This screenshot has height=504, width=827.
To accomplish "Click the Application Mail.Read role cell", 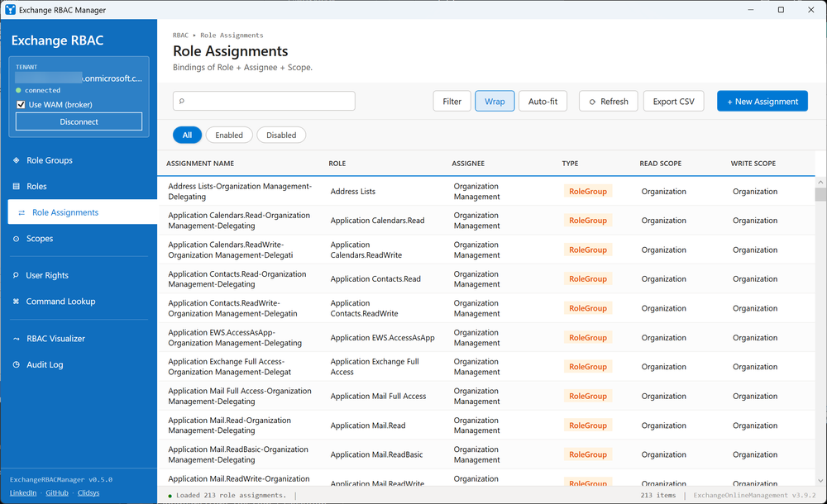I will (368, 426).
